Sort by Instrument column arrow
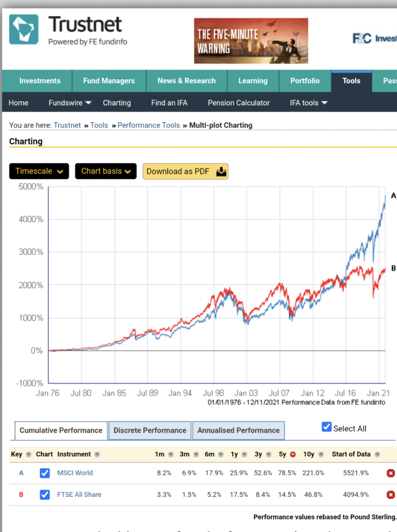397x532 pixels. click(x=97, y=454)
